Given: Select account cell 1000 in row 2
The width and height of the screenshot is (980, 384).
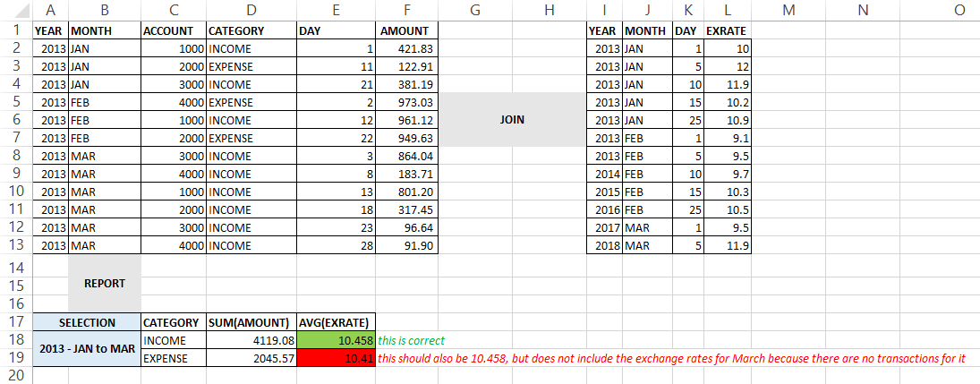Looking at the screenshot, I should coord(174,48).
